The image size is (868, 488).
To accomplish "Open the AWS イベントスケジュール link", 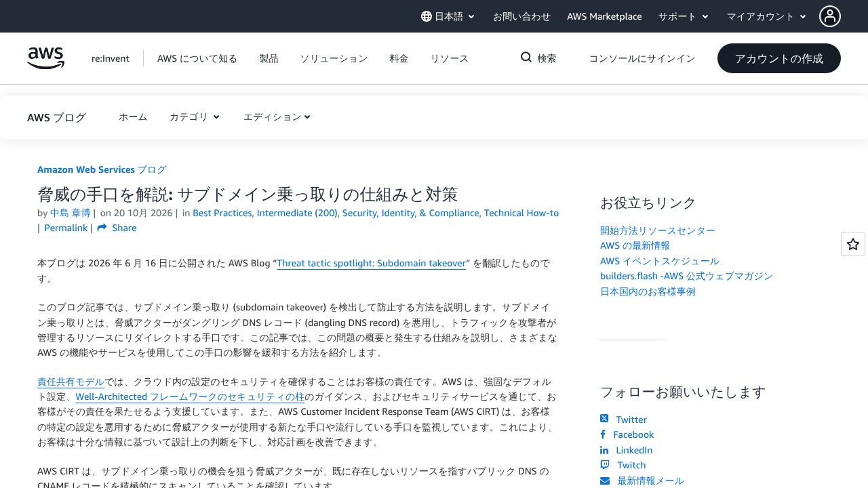I will [x=660, y=261].
